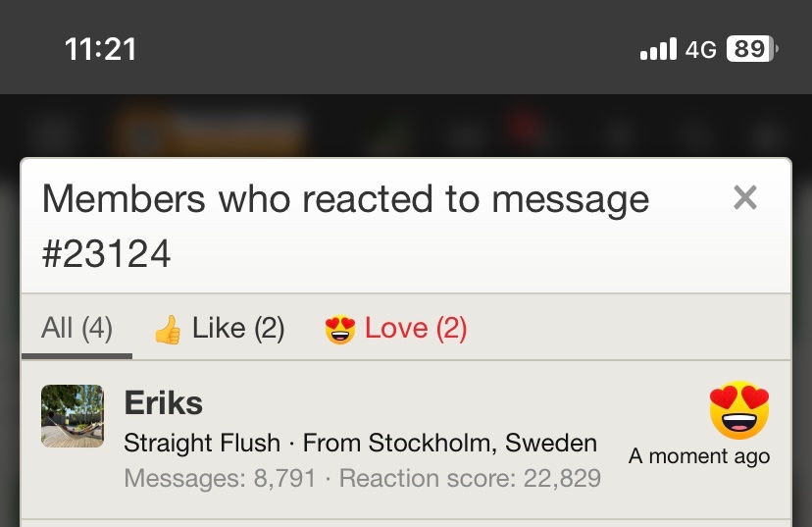
Task: Close the reactions dialog with the X
Action: tap(745, 197)
